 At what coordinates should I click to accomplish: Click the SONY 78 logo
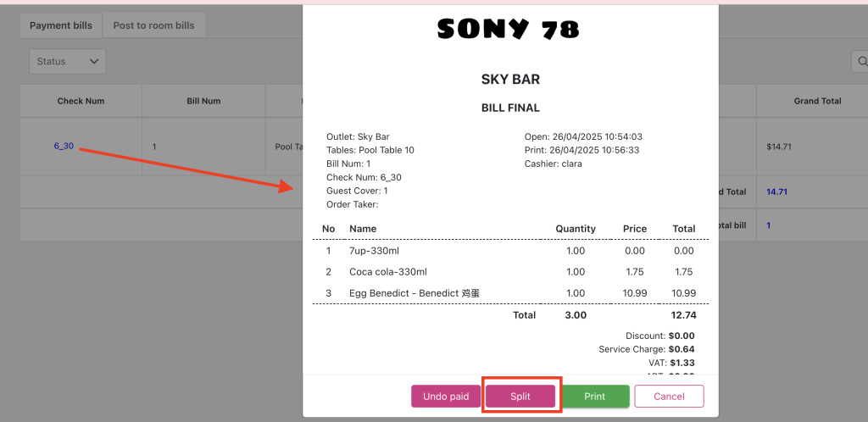(509, 31)
